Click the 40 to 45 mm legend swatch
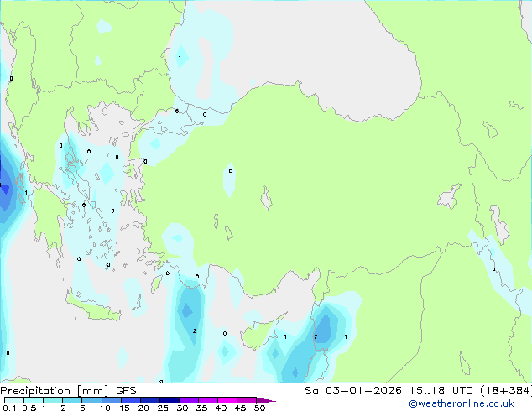532x411 pixels. (x=227, y=400)
